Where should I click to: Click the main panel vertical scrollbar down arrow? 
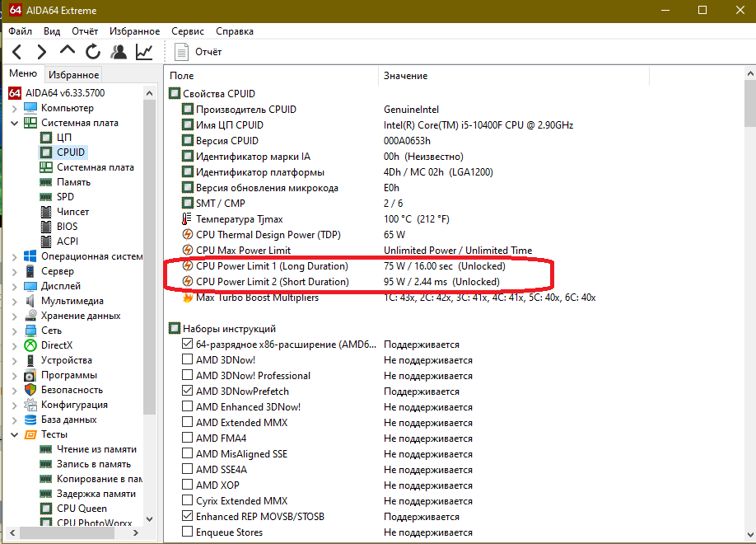[x=750, y=534]
